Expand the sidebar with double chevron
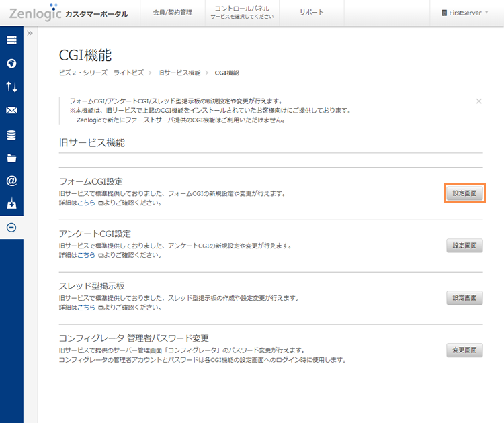The width and height of the screenshot is (504, 423). click(30, 33)
